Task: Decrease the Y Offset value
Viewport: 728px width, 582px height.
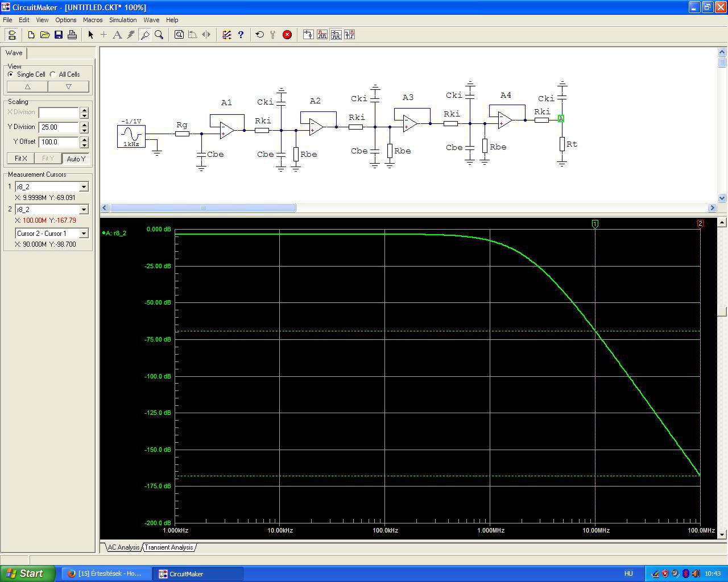Action: [84, 145]
